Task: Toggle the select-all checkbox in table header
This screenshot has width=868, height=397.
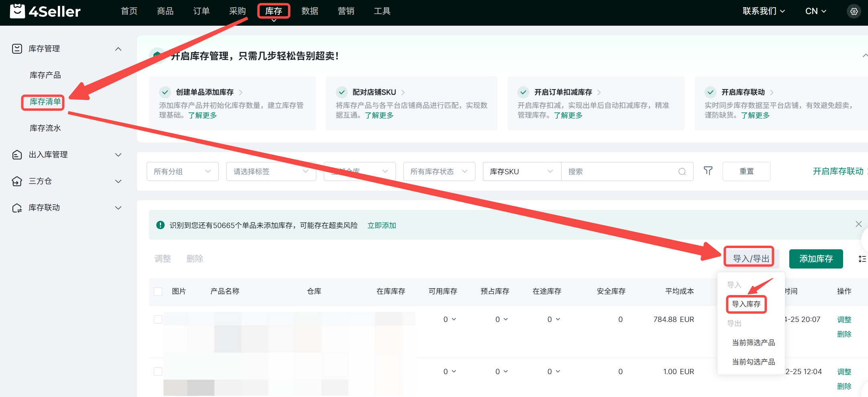Action: (x=158, y=291)
